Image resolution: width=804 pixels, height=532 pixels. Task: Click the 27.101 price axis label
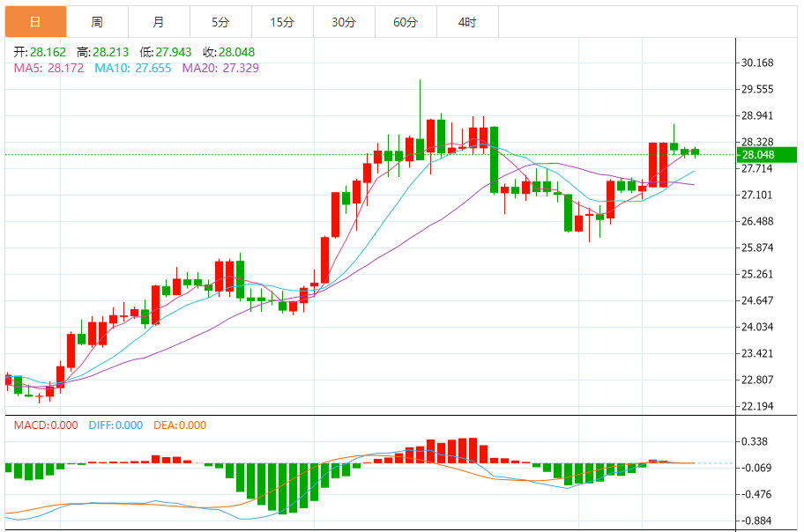coord(757,196)
